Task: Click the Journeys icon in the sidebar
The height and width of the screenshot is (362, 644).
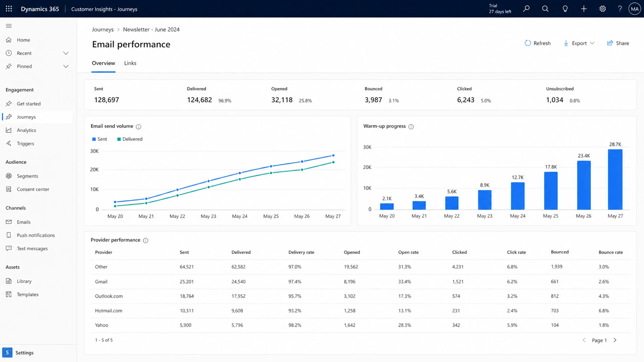Action: pos(9,117)
